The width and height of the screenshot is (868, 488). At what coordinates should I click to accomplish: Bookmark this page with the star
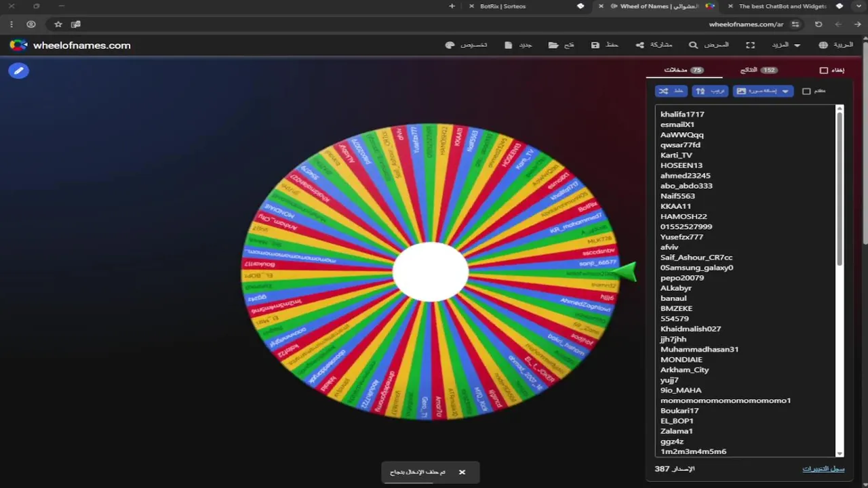pos(58,24)
